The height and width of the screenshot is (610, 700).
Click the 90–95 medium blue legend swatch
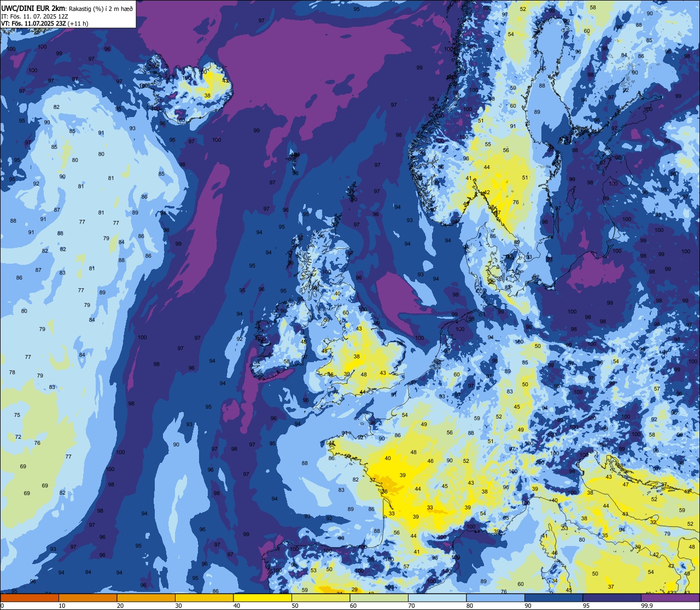click(x=553, y=597)
